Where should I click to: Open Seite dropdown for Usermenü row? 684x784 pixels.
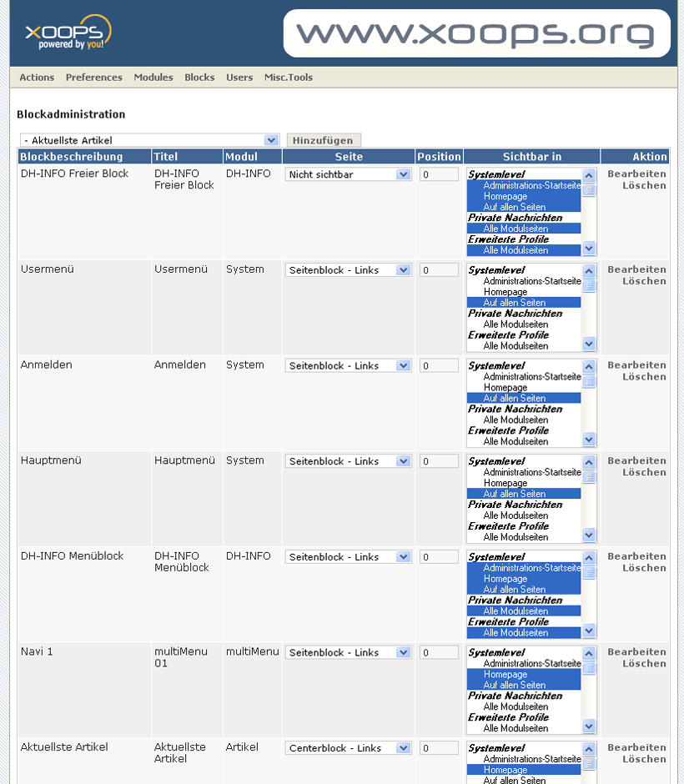(349, 270)
